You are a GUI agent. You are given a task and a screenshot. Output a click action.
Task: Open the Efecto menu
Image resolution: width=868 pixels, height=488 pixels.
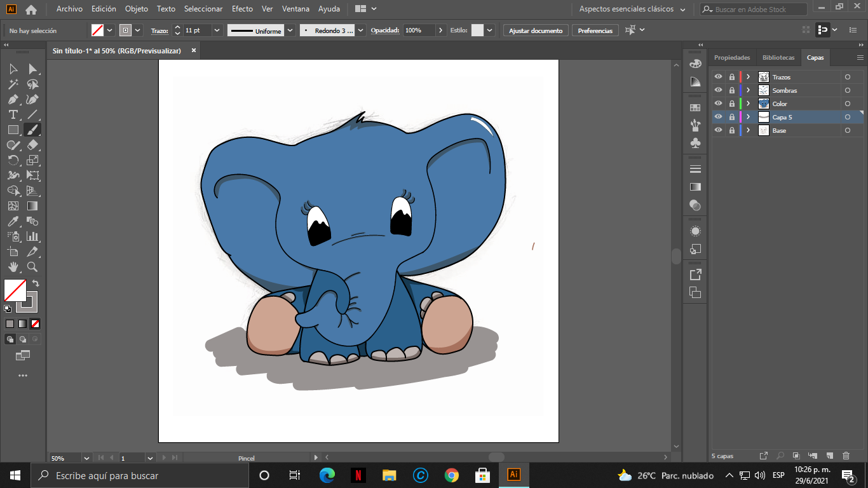(242, 9)
